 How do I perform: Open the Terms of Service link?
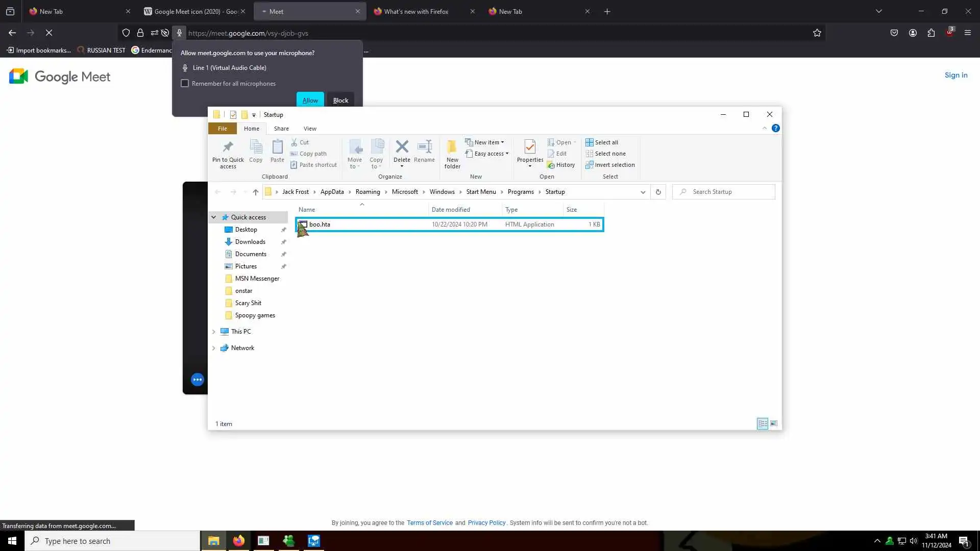point(429,523)
